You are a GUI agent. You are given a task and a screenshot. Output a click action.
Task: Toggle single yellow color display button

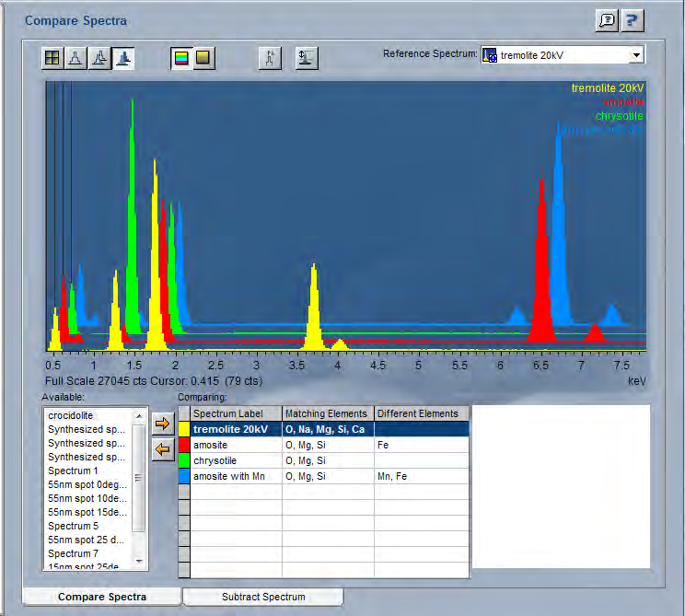click(203, 58)
